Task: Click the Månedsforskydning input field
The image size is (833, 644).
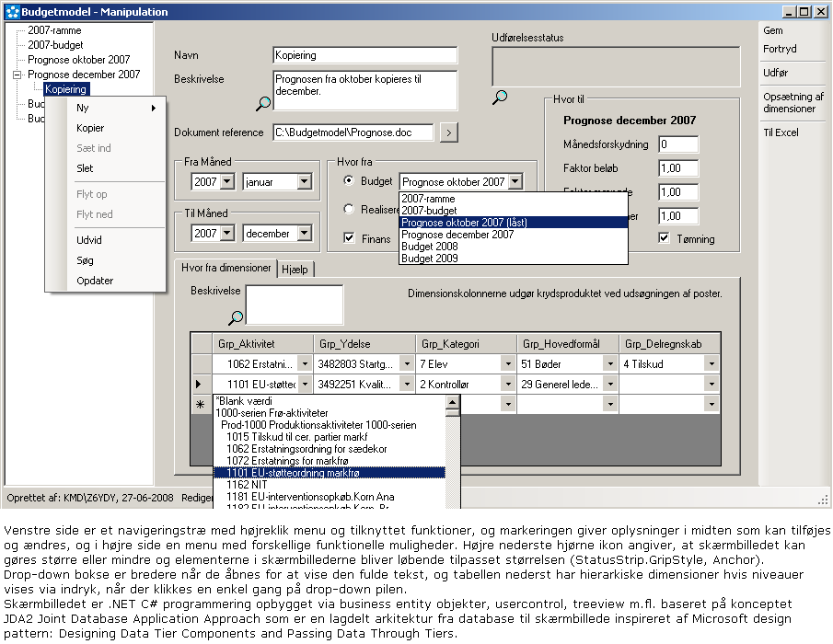Action: tap(677, 144)
